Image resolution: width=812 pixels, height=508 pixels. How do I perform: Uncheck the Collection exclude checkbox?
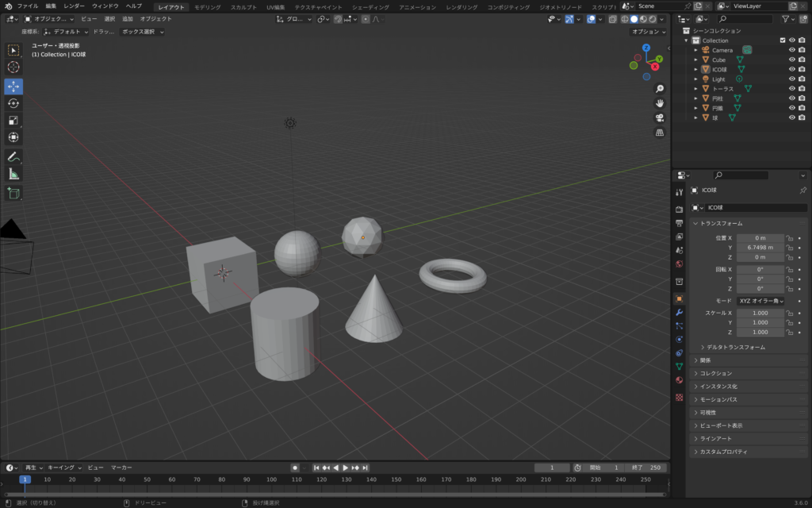pos(783,40)
